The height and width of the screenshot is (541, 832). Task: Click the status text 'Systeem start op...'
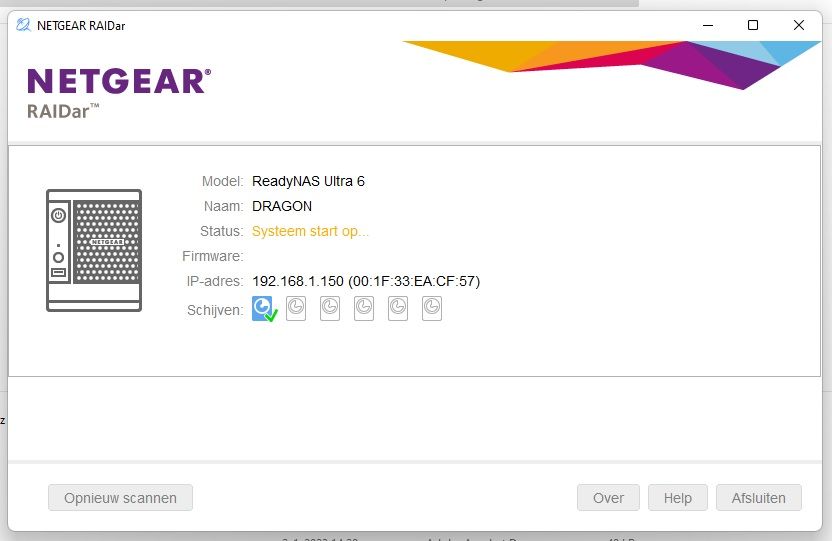[310, 231]
